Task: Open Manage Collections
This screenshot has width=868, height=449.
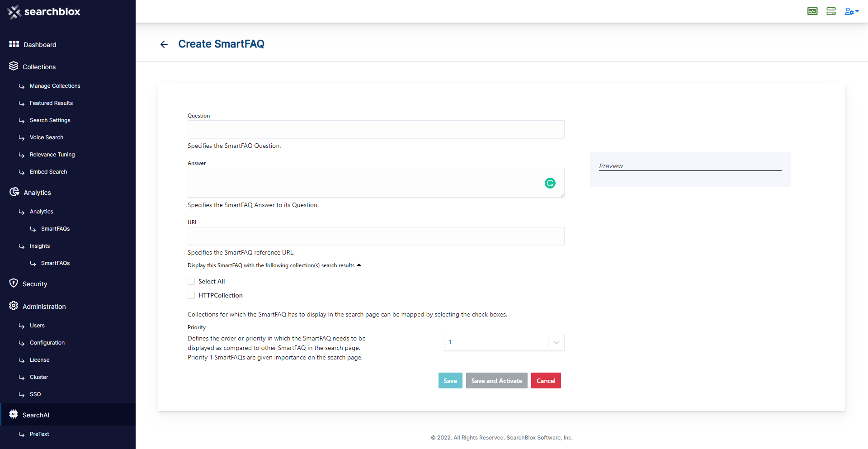Action: coord(55,86)
